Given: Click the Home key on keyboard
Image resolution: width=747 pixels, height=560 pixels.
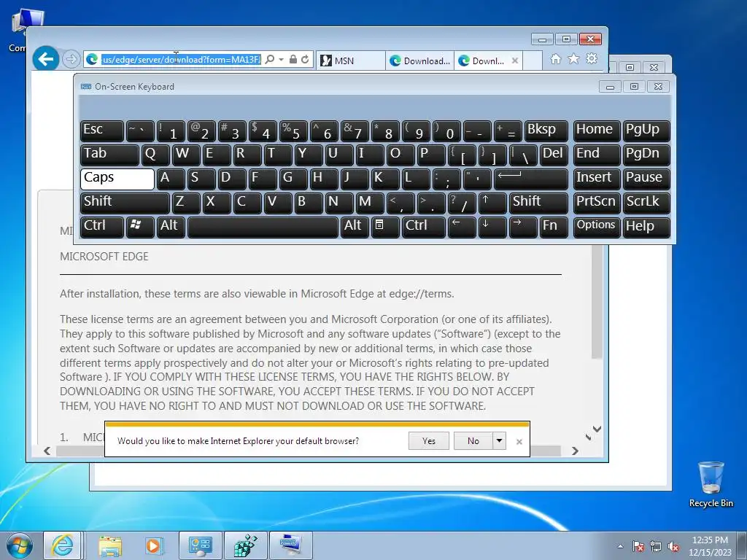Looking at the screenshot, I should click(597, 131).
